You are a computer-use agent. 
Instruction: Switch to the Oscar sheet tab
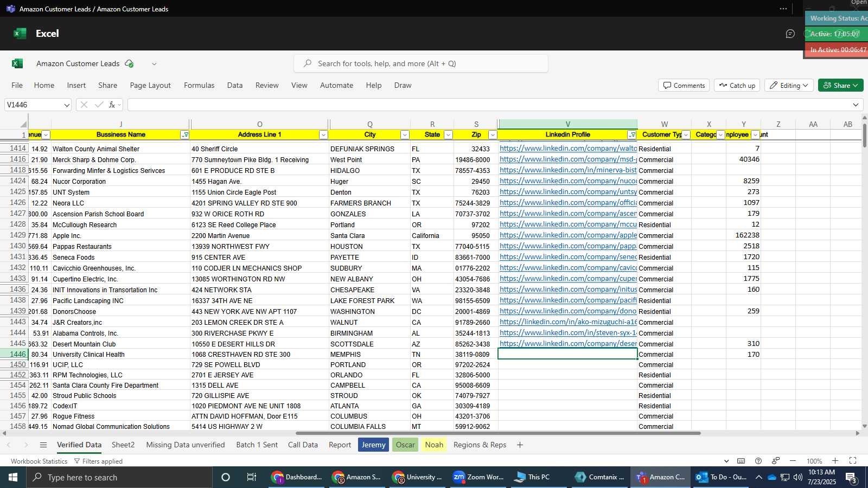click(x=405, y=445)
